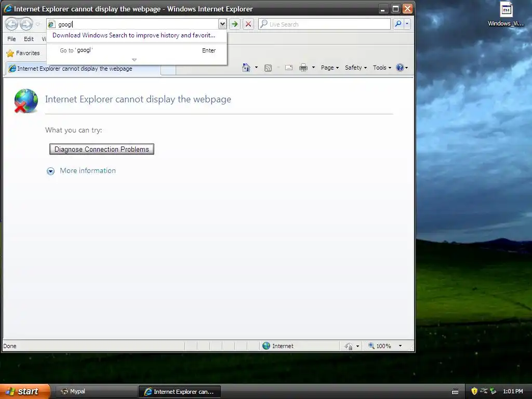Screen dimensions: 532x399
Task: Open the Home button dropdown arrow
Action: click(256, 68)
